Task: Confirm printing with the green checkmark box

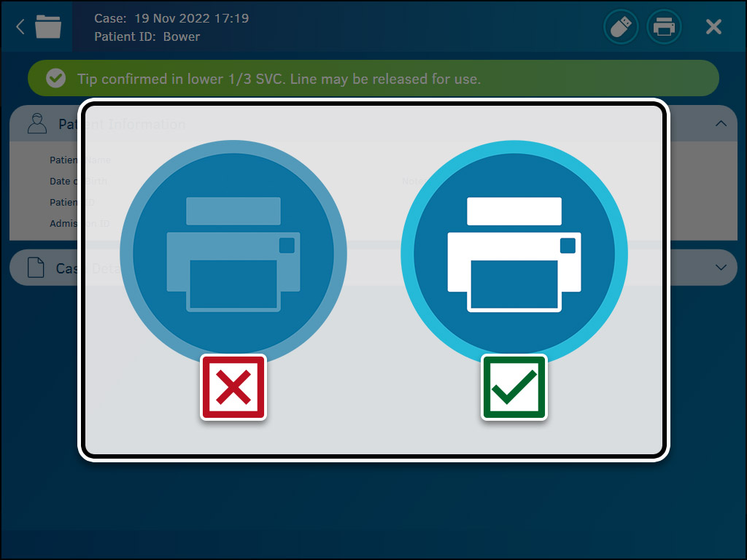Action: click(x=514, y=387)
